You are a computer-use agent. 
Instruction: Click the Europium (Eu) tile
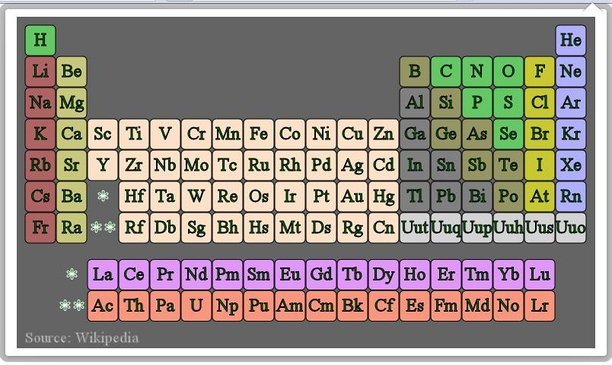click(290, 274)
